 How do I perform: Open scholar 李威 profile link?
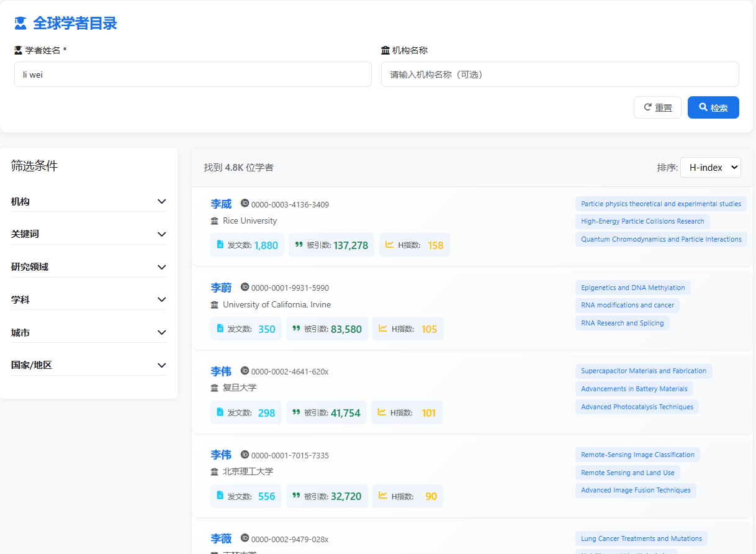pos(221,204)
